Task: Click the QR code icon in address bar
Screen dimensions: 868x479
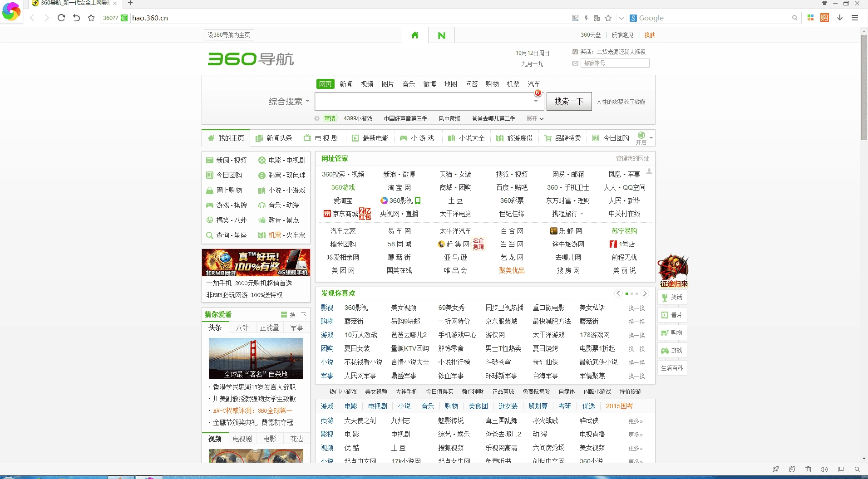Action: (x=575, y=18)
